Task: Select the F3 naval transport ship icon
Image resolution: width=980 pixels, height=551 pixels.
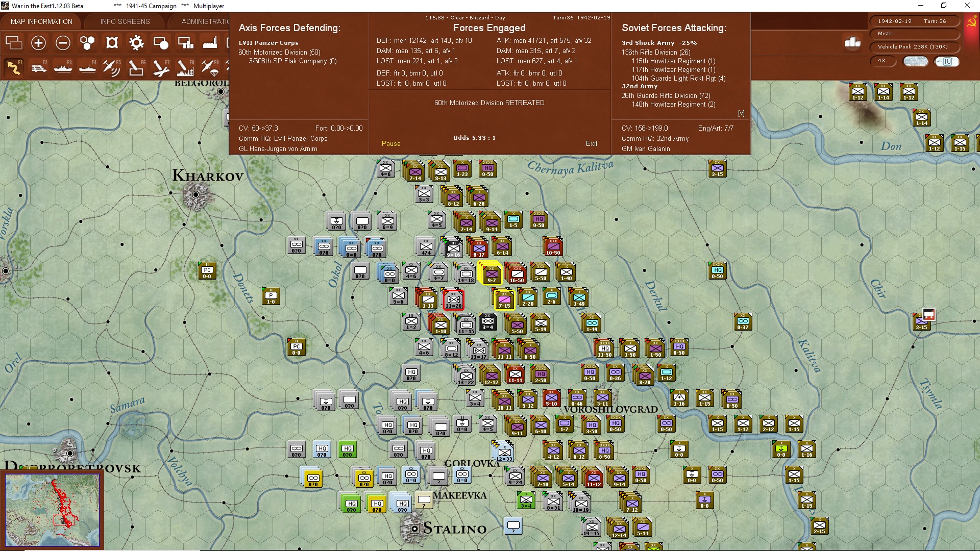Action: pos(63,67)
